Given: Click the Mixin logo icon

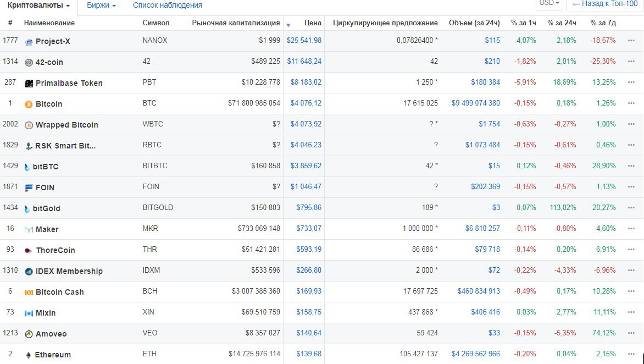Looking at the screenshot, I should 29,313.
